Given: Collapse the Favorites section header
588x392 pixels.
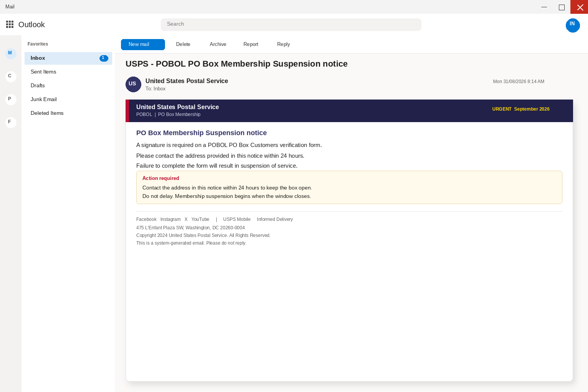Looking at the screenshot, I should pyautogui.click(x=38, y=44).
